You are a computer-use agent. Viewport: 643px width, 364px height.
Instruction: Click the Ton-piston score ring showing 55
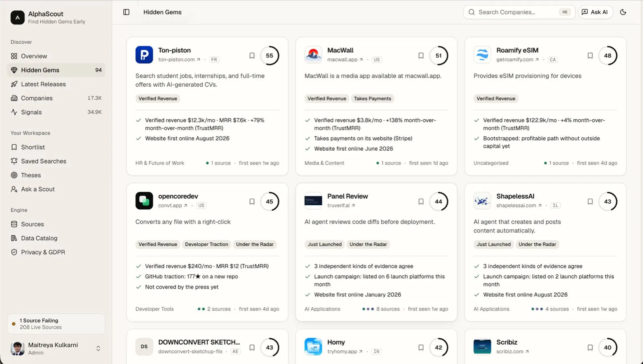[x=269, y=55]
